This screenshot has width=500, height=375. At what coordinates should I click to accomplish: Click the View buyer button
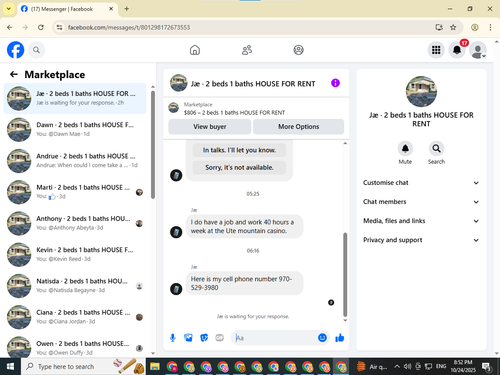(210, 127)
